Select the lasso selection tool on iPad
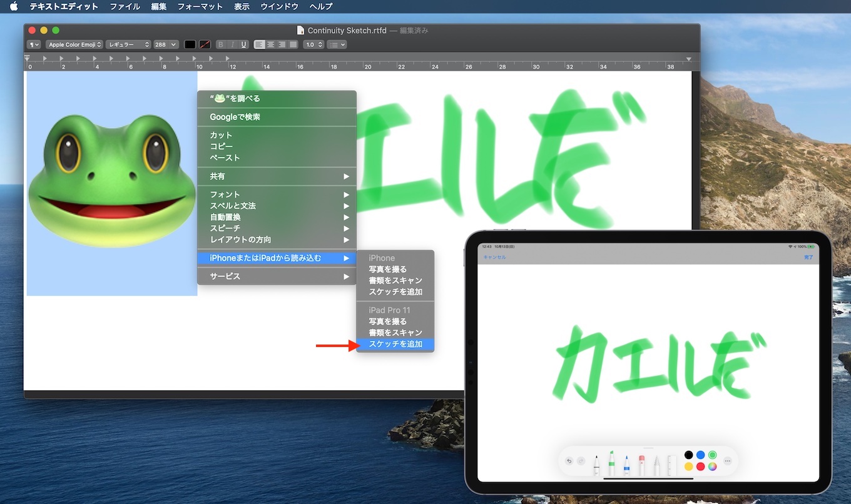This screenshot has width=851, height=504. click(x=656, y=465)
